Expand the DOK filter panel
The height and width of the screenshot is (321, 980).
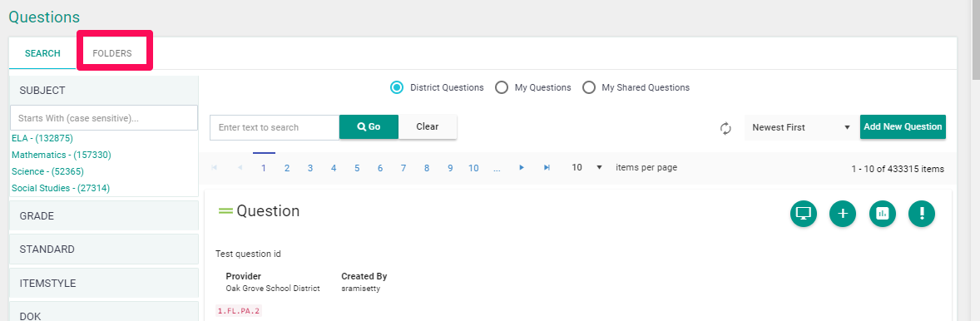(x=104, y=312)
